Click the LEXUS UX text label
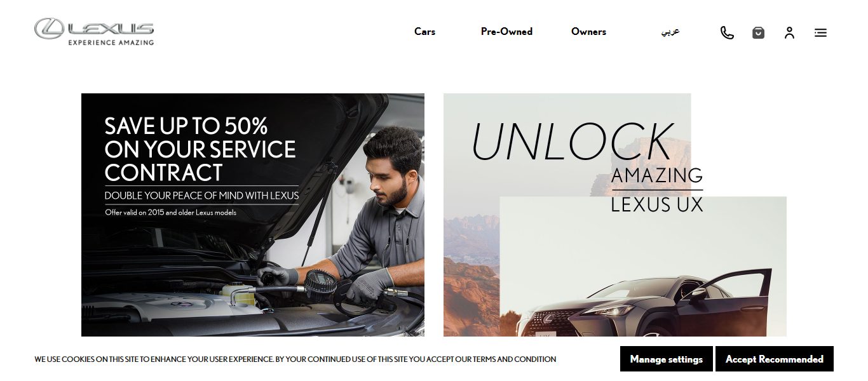Viewport: 868px width, 381px height. (657, 204)
